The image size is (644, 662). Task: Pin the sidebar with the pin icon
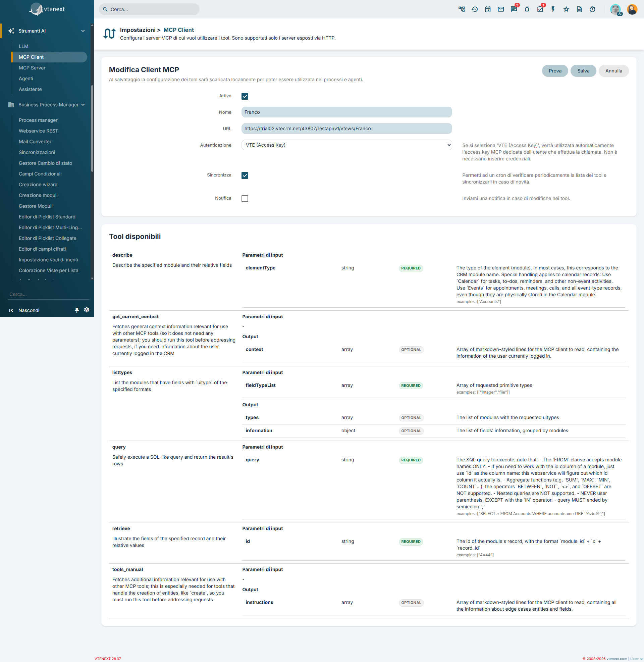[77, 310]
